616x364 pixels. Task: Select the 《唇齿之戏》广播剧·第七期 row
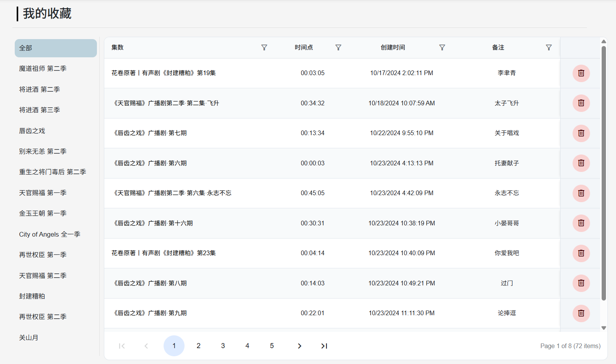pyautogui.click(x=150, y=133)
